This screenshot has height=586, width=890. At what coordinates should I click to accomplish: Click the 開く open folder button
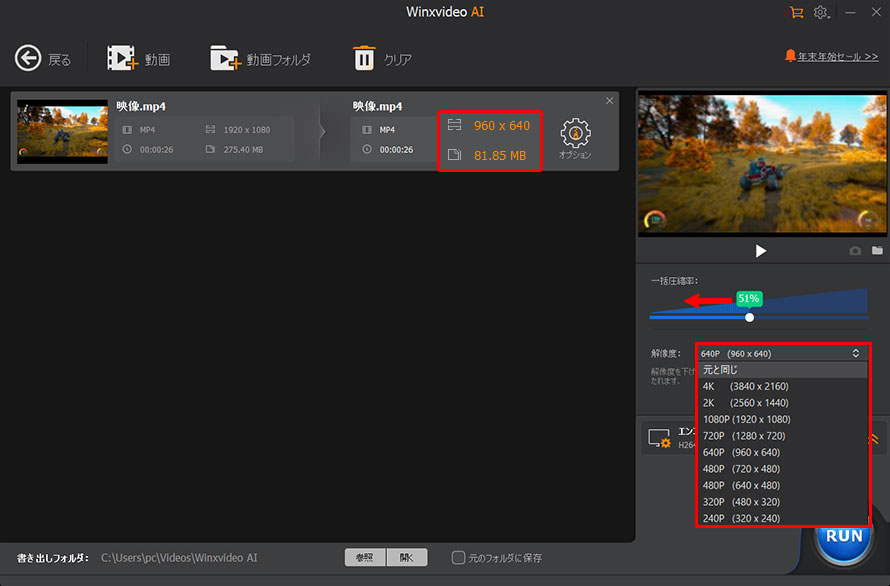[x=407, y=558]
